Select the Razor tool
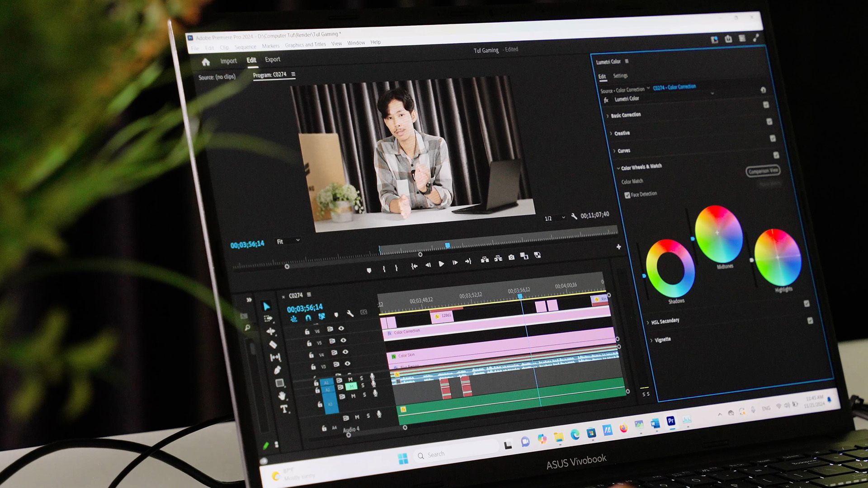 [x=273, y=344]
